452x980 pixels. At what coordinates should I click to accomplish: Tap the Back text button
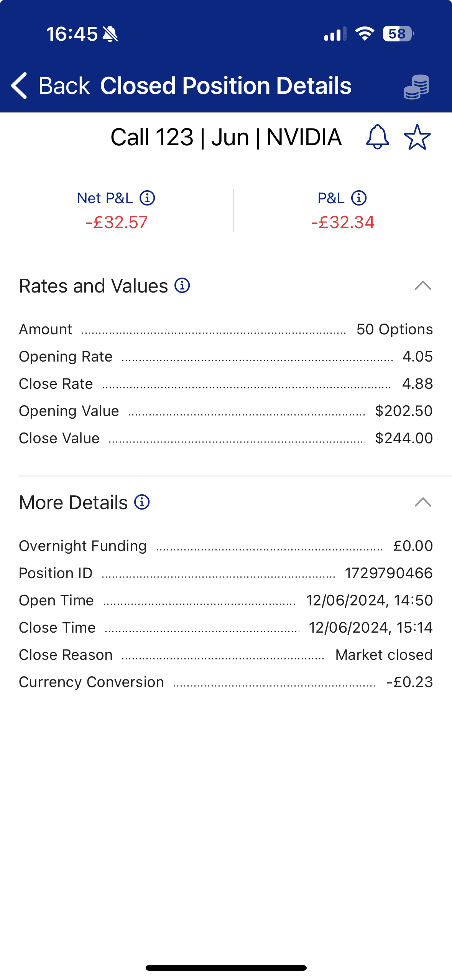pyautogui.click(x=64, y=86)
